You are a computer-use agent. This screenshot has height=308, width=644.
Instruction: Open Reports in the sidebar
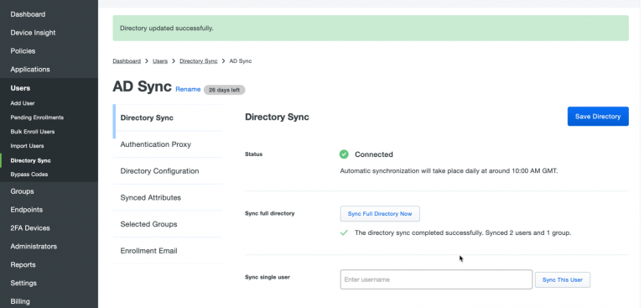[23, 264]
